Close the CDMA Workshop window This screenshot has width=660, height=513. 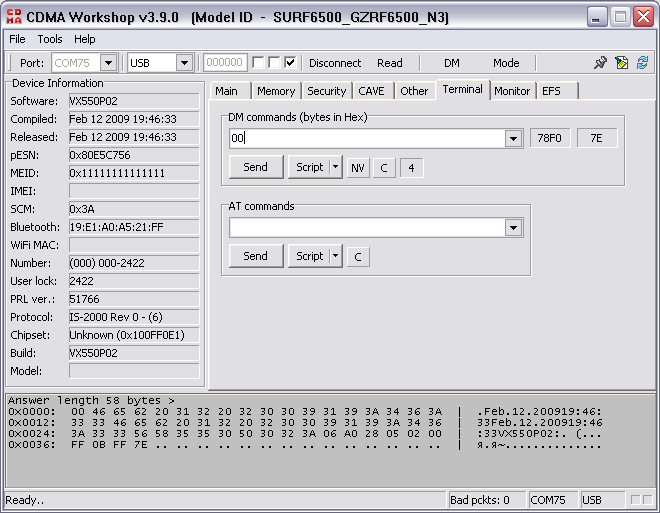[x=643, y=17]
